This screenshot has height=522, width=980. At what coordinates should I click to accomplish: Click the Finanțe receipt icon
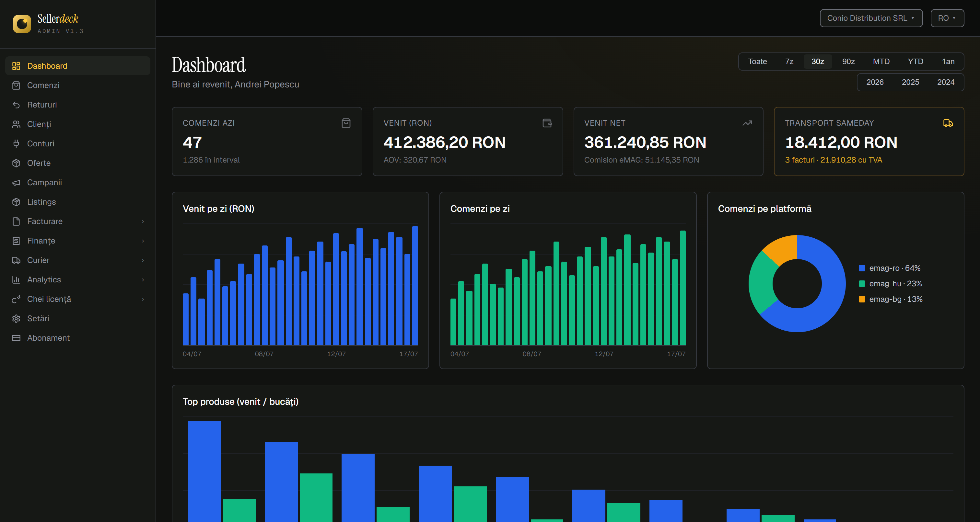click(16, 241)
